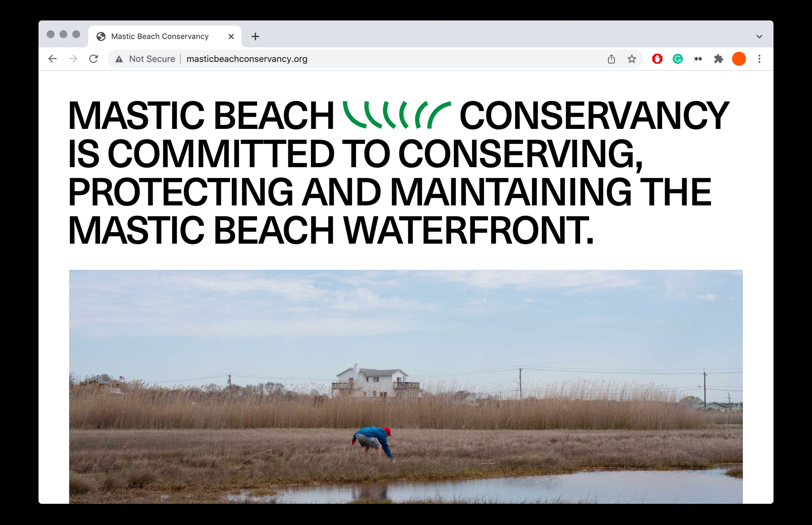The height and width of the screenshot is (525, 812).
Task: Open the green Grammarly extension
Action: (x=678, y=59)
